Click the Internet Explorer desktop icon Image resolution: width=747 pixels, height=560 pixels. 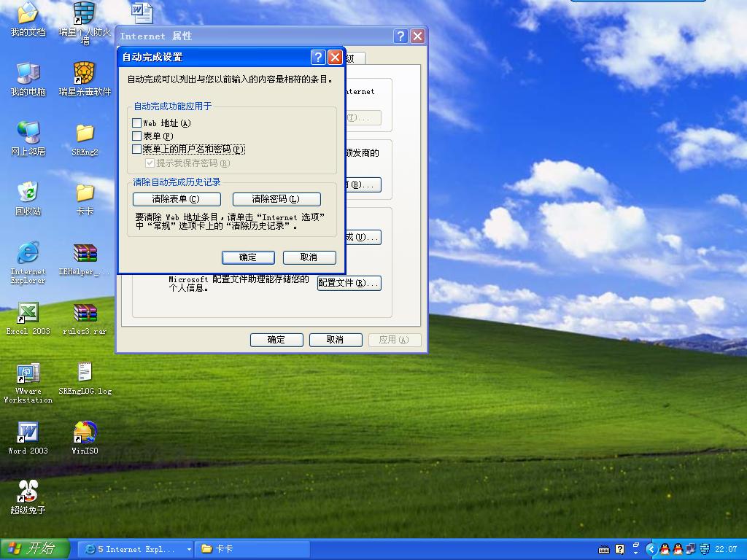(x=28, y=253)
